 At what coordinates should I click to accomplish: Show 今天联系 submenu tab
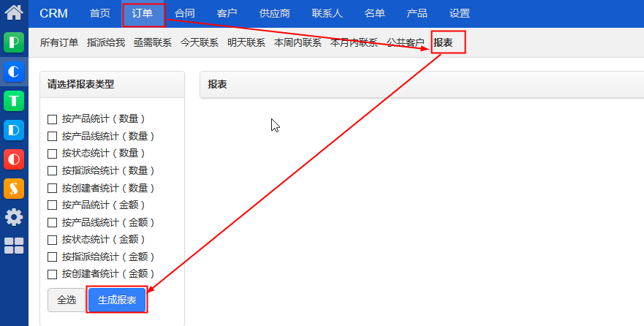coord(200,42)
